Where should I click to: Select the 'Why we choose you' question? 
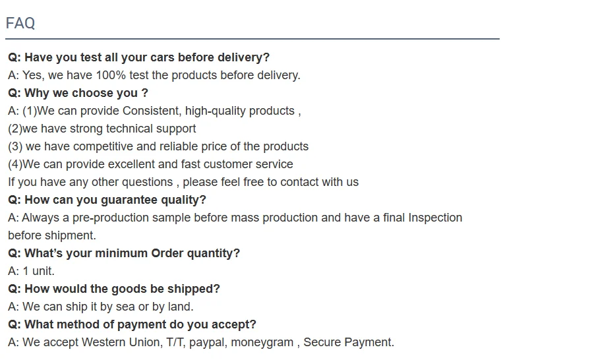click(x=78, y=93)
